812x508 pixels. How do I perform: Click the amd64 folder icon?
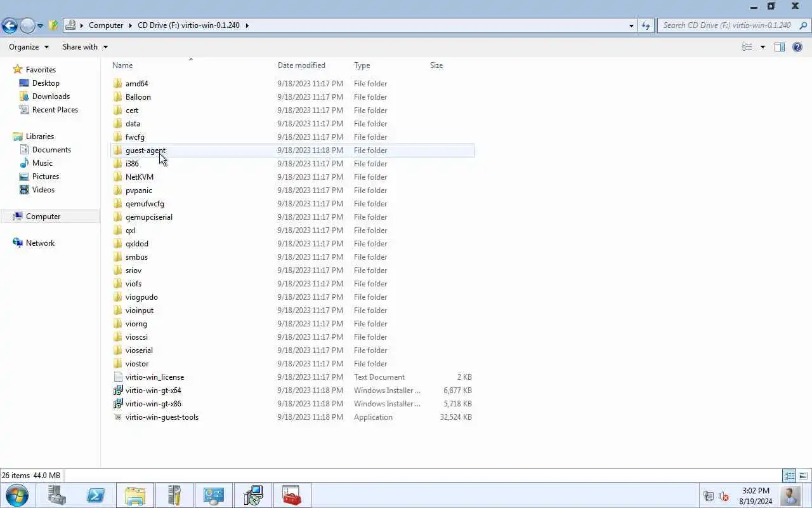pyautogui.click(x=117, y=83)
